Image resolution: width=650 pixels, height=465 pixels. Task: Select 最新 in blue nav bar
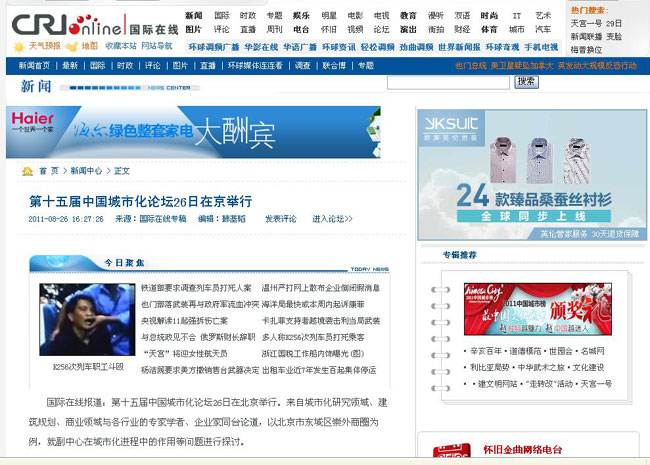[x=70, y=65]
